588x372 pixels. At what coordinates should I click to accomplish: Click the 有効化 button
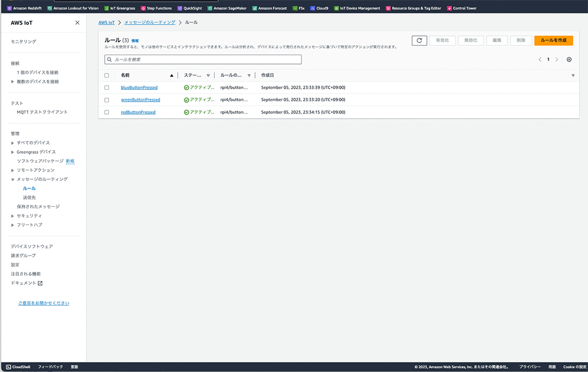click(x=442, y=41)
